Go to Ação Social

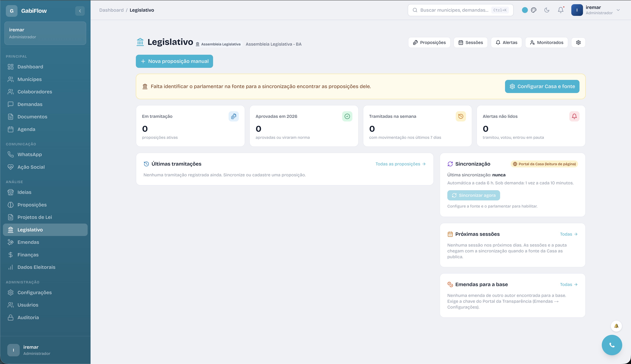click(x=45, y=167)
